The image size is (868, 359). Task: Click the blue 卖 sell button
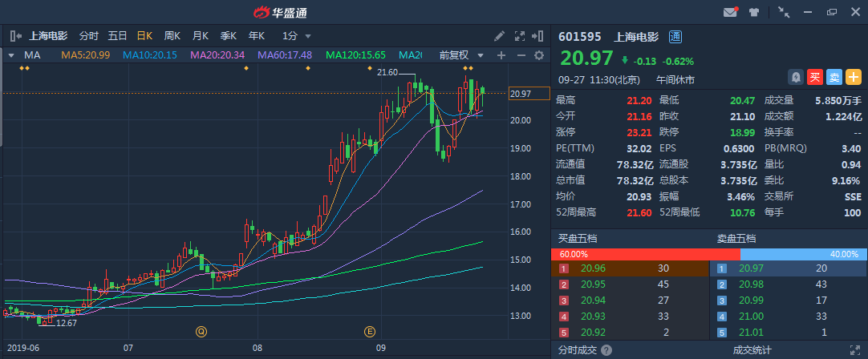[834, 78]
